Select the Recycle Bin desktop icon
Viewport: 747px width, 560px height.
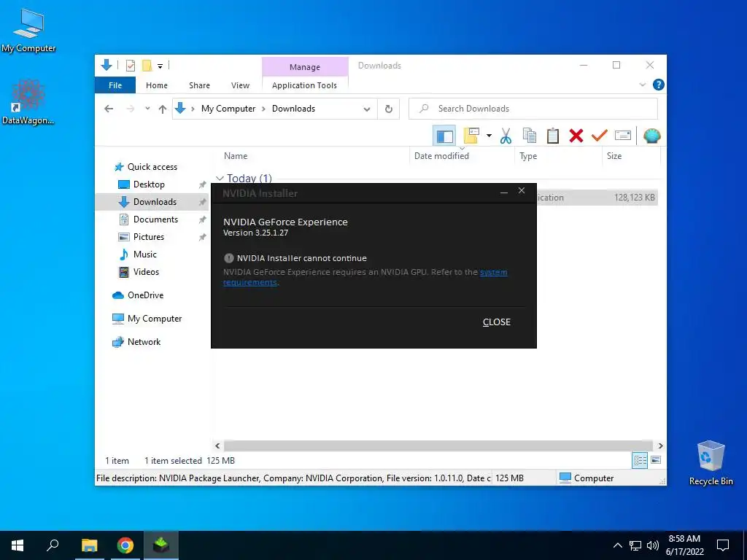[711, 463]
